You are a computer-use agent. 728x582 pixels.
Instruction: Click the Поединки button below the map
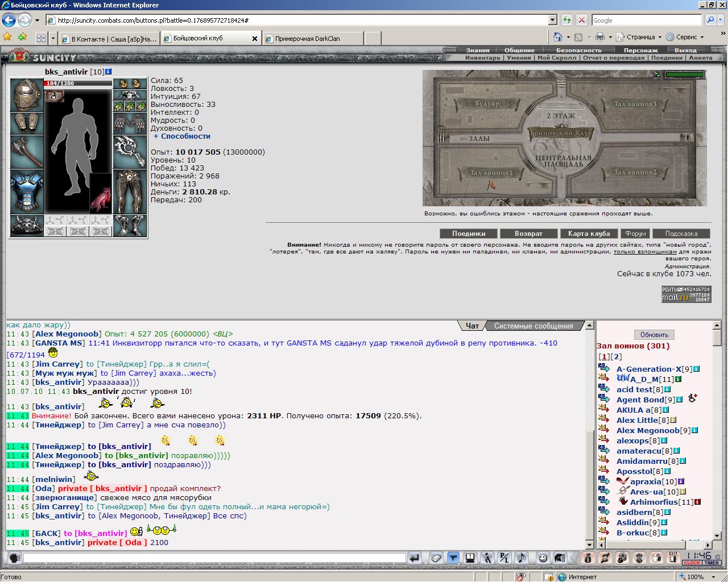click(x=469, y=234)
